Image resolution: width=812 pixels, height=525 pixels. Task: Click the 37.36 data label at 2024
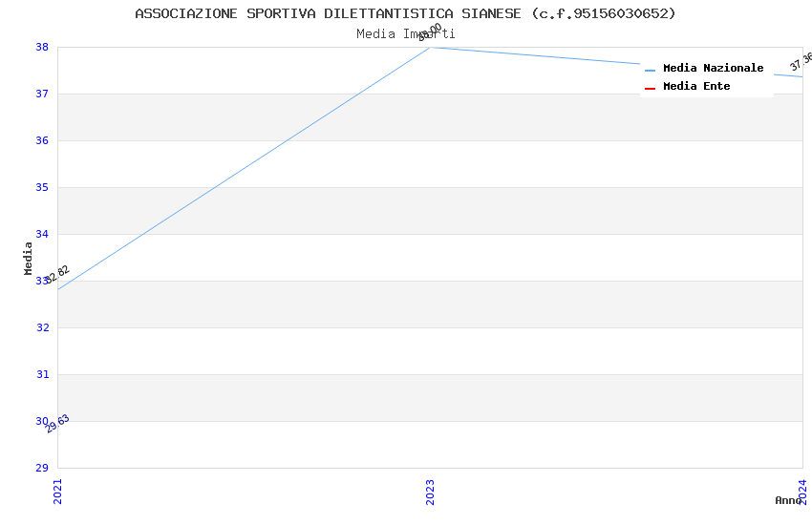click(x=801, y=61)
